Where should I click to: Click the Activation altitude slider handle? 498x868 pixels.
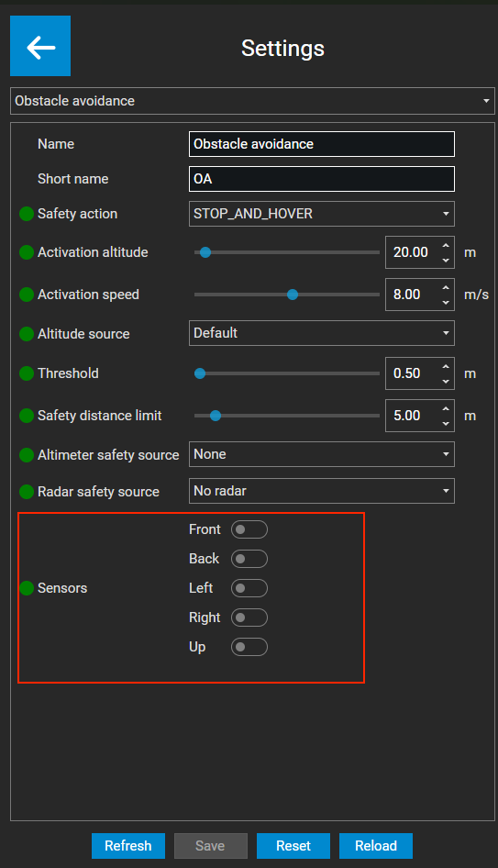click(x=205, y=252)
